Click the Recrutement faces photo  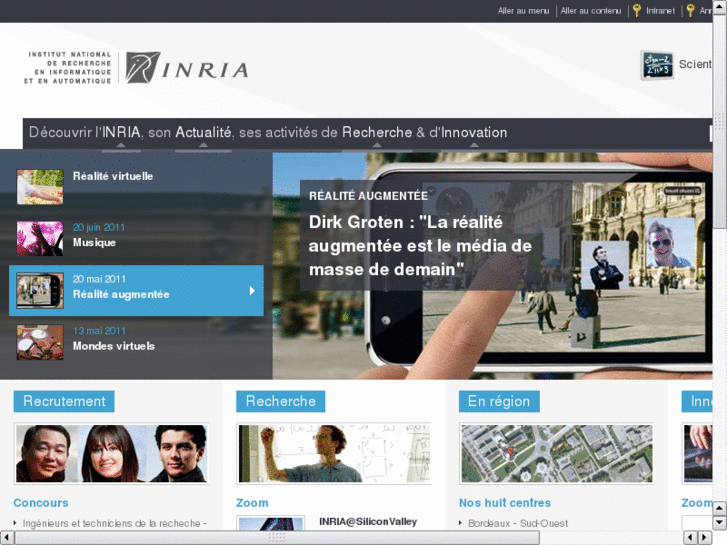click(111, 454)
